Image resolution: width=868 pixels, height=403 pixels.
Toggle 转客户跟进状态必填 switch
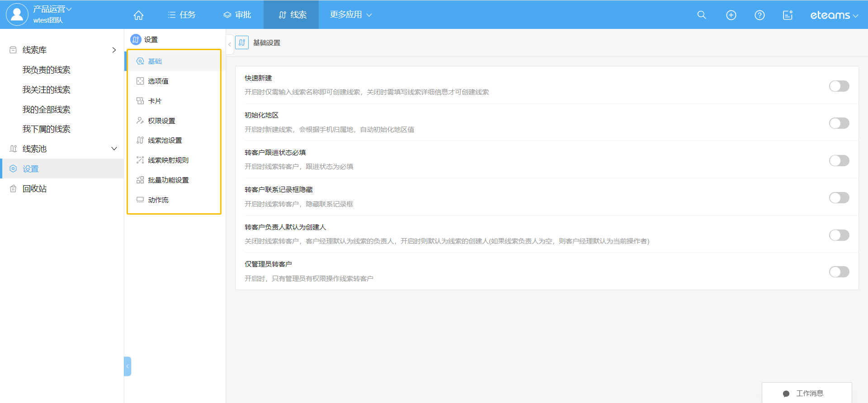coord(839,160)
